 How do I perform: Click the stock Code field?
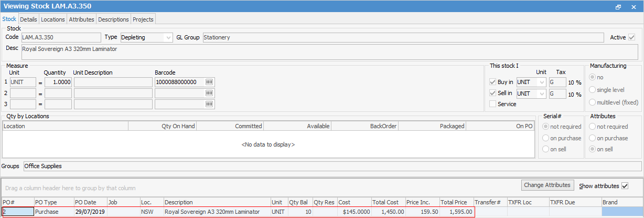(x=61, y=37)
